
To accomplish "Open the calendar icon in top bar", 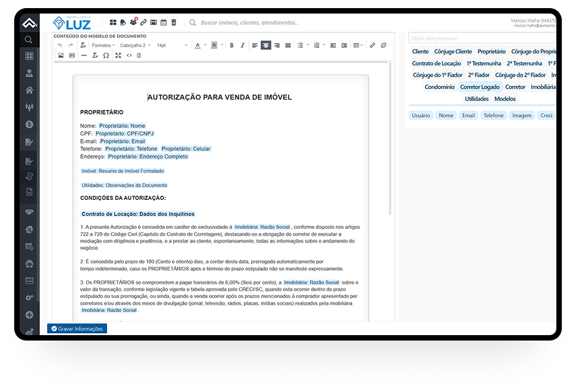I will click(164, 22).
